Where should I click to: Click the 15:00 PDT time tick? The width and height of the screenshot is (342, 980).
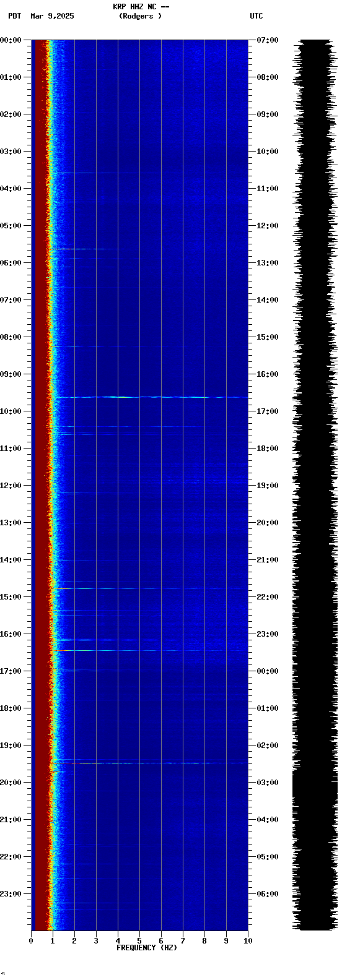click(x=11, y=597)
